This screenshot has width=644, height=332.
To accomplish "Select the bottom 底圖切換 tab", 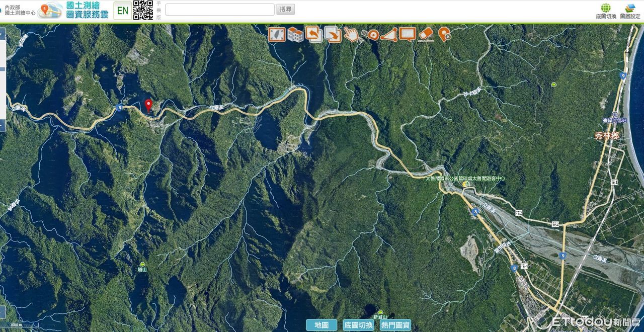I will (x=359, y=325).
